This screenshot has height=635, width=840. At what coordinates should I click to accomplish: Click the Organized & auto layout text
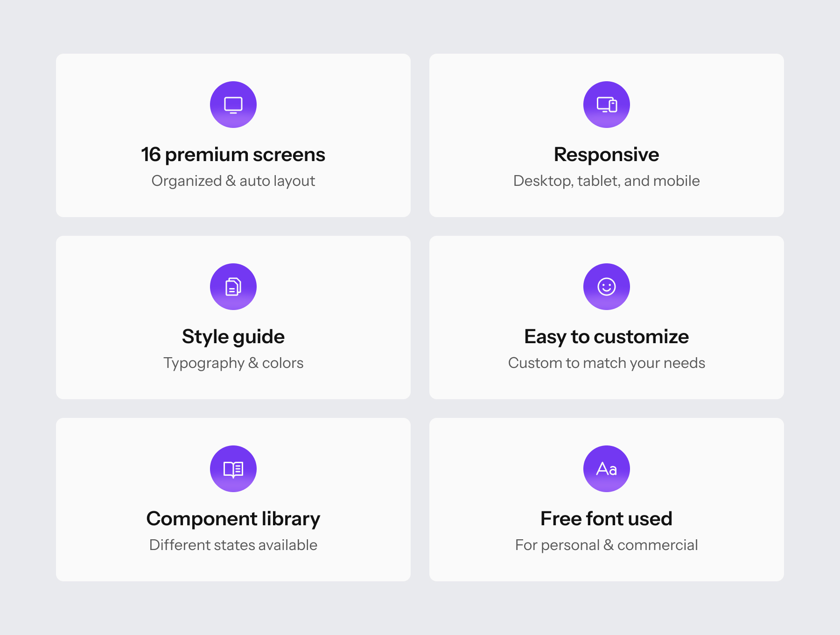[233, 181]
